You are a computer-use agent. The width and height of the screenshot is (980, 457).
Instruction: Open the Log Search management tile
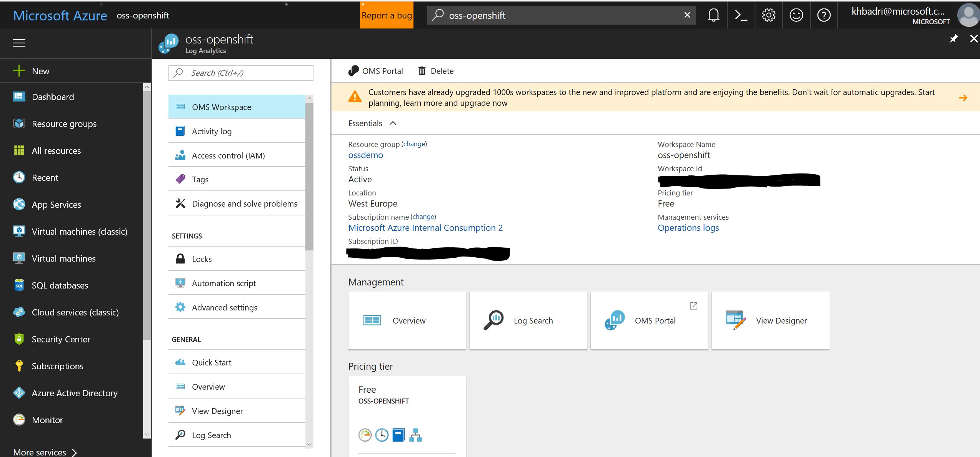[528, 320]
